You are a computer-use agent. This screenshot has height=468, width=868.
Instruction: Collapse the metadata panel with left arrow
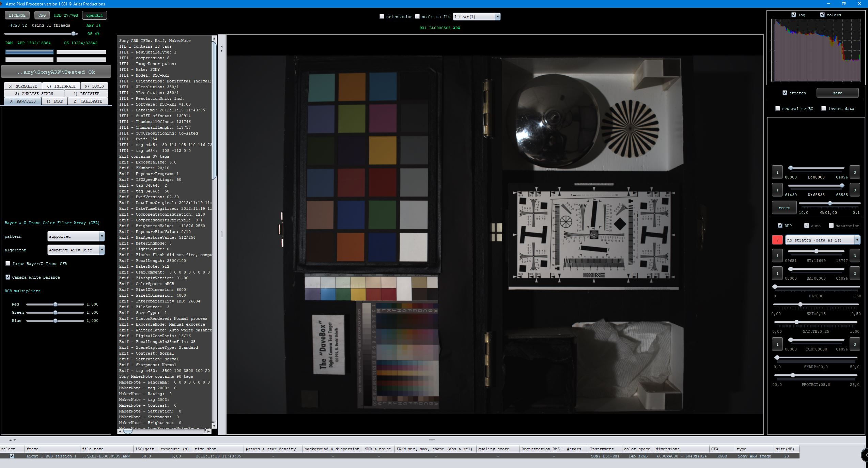[x=222, y=47]
